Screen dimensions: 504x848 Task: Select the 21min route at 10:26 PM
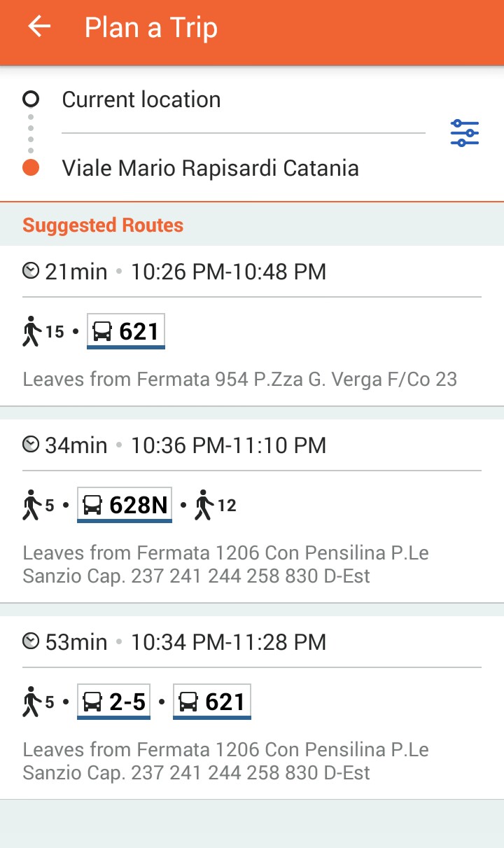coord(252,272)
